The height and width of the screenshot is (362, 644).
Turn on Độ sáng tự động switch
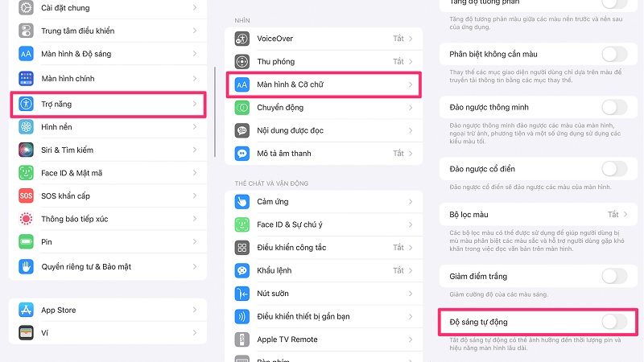tap(614, 322)
